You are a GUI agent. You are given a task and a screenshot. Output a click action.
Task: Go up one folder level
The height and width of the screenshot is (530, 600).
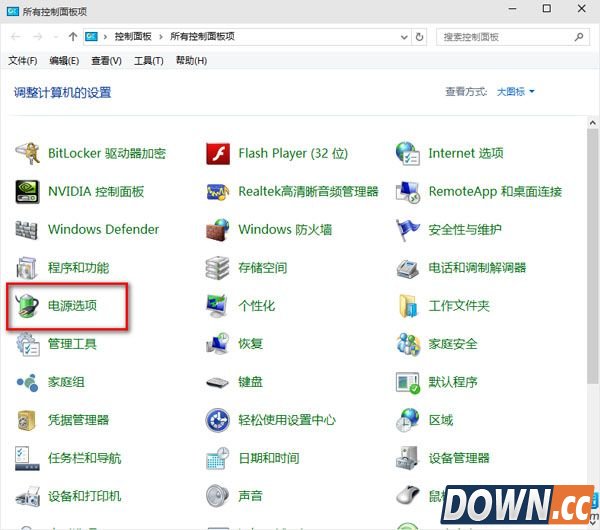pyautogui.click(x=73, y=37)
